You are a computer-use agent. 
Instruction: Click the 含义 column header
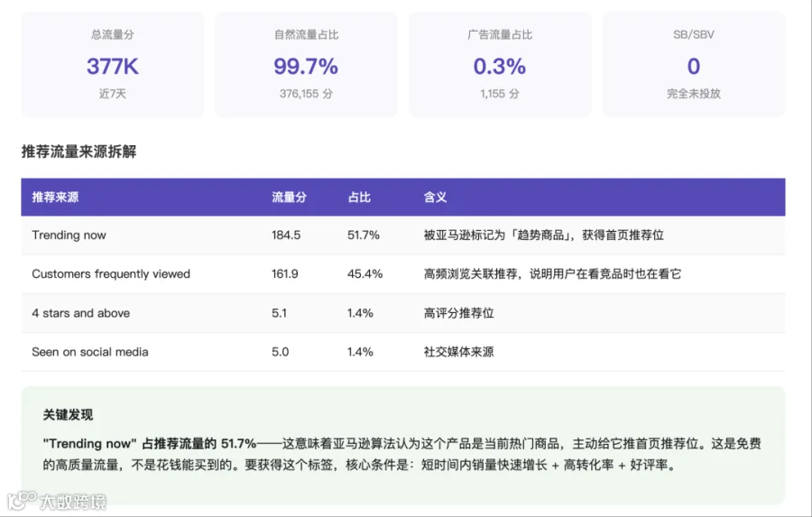click(x=435, y=198)
